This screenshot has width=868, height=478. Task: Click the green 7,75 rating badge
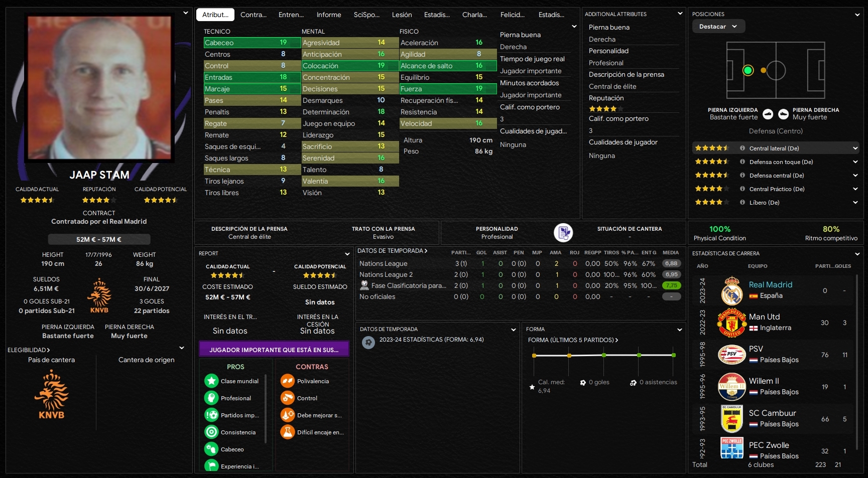[x=671, y=286]
